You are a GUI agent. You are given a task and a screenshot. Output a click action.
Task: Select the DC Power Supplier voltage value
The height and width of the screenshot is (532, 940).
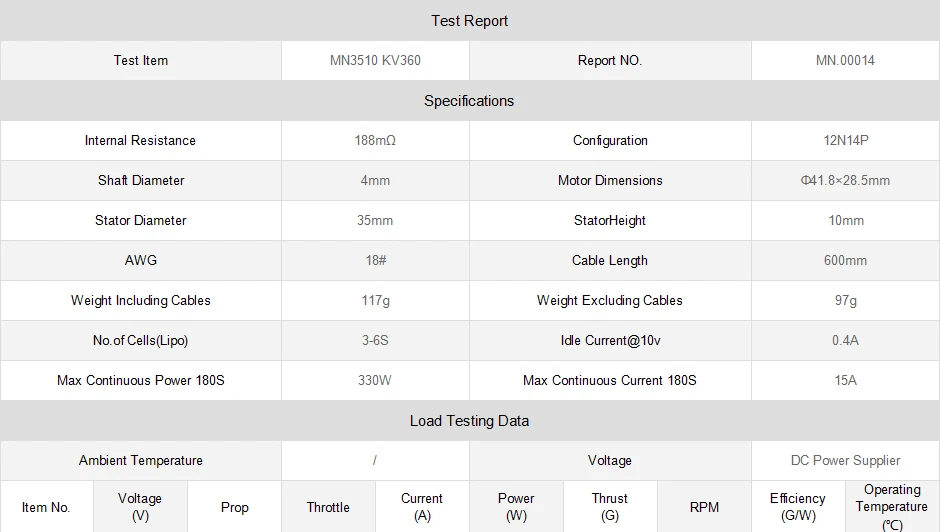click(x=845, y=460)
